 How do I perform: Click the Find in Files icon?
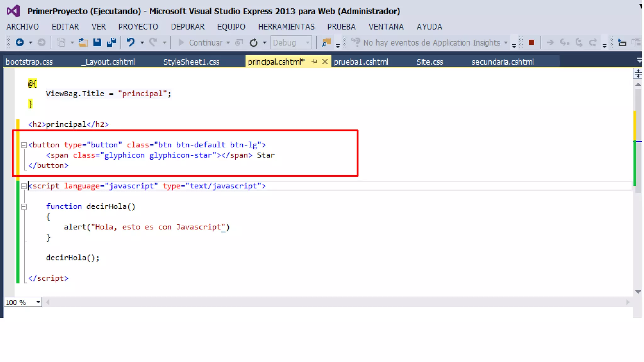tap(326, 42)
